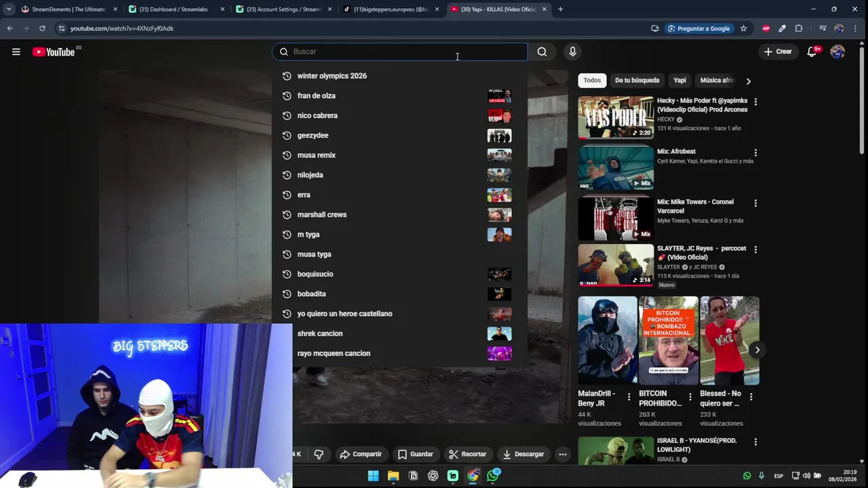The image size is (868, 488).
Task: Click history clock icon beside erra
Action: pyautogui.click(x=286, y=195)
